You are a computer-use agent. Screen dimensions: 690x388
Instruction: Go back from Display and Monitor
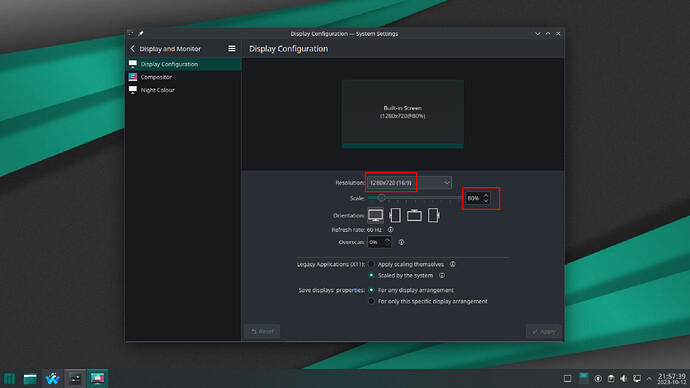point(133,49)
